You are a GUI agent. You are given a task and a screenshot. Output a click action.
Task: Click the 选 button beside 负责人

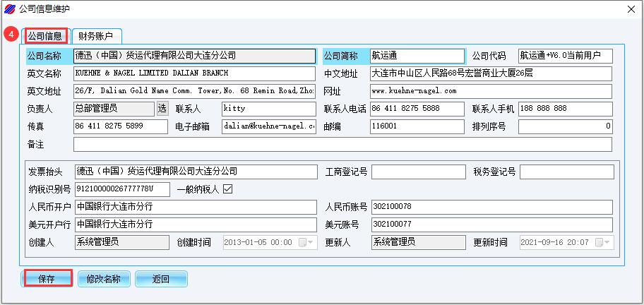coord(162,109)
